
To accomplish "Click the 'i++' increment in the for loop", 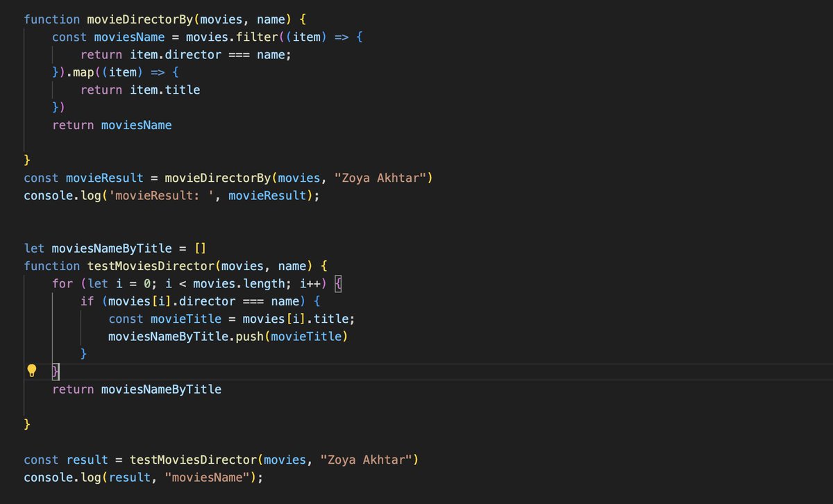I will (x=310, y=284).
